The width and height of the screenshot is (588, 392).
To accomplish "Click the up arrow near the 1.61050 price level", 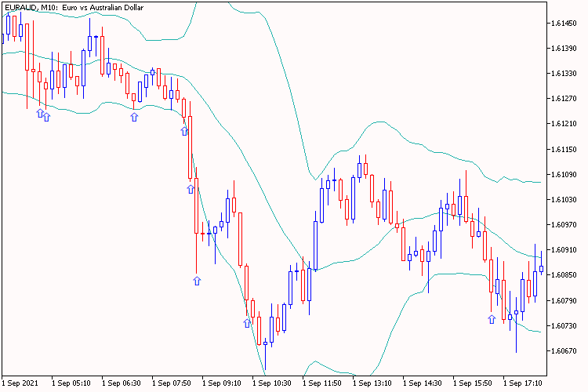I will 191,189.
